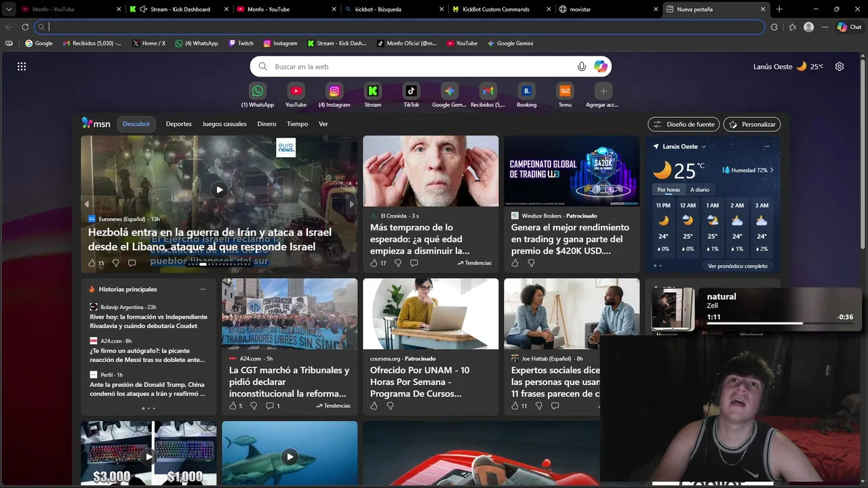Screen dimensions: 868x488
Task: Reload the page with refresh button
Action: coord(25,27)
